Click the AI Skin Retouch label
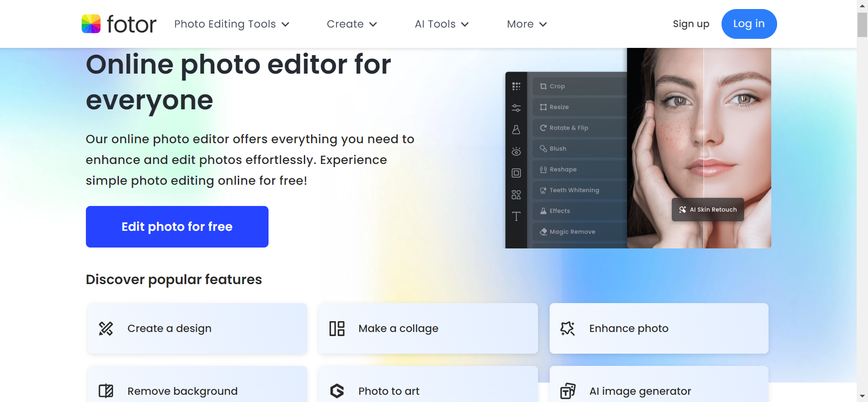Viewport: 868px width, 402px height. [x=708, y=210]
